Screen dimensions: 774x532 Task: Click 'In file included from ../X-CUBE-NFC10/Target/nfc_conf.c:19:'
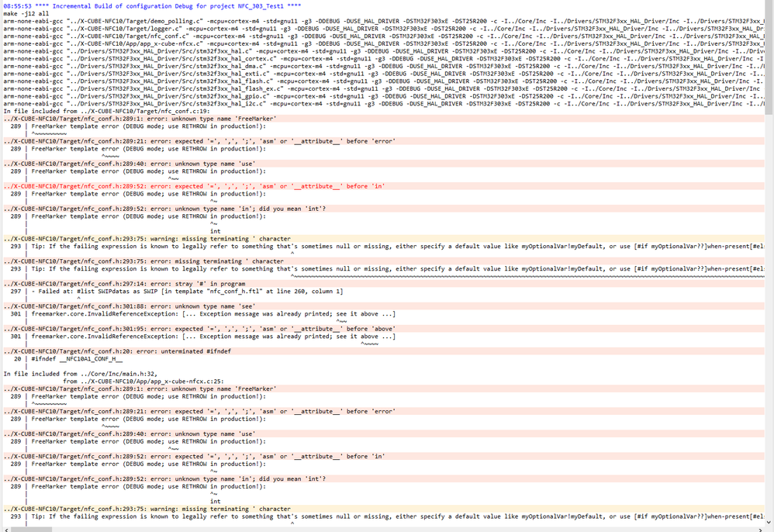pyautogui.click(x=106, y=111)
